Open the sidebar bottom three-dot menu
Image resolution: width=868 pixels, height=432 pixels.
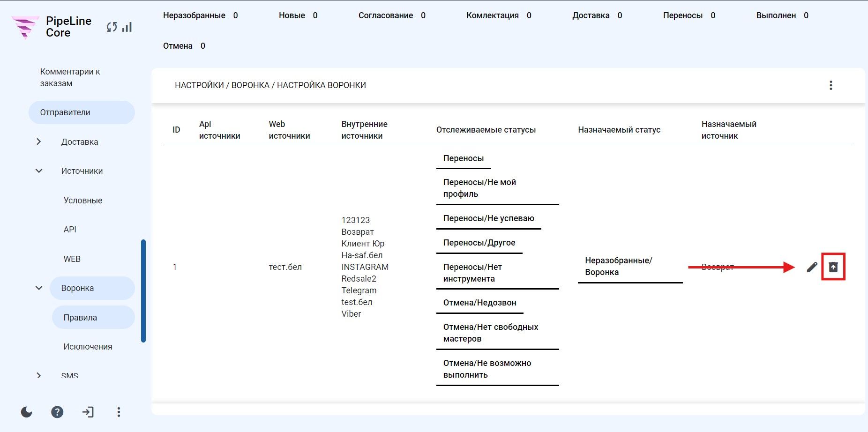119,412
